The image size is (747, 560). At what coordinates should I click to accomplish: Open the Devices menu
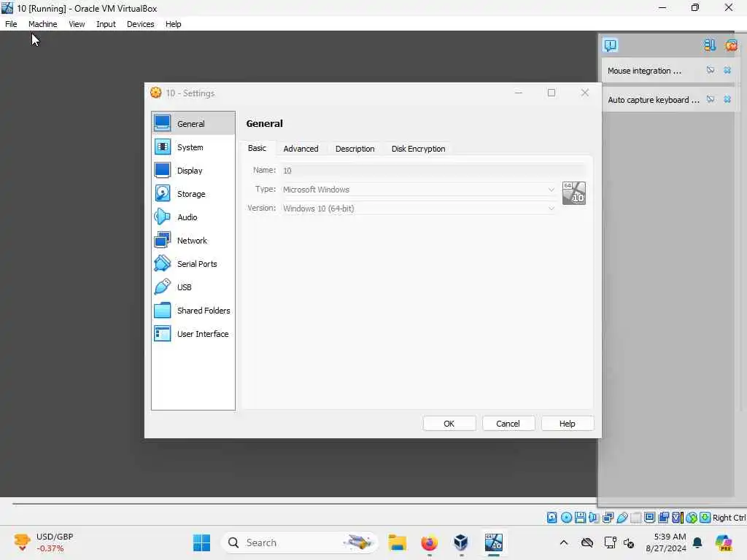[140, 24]
